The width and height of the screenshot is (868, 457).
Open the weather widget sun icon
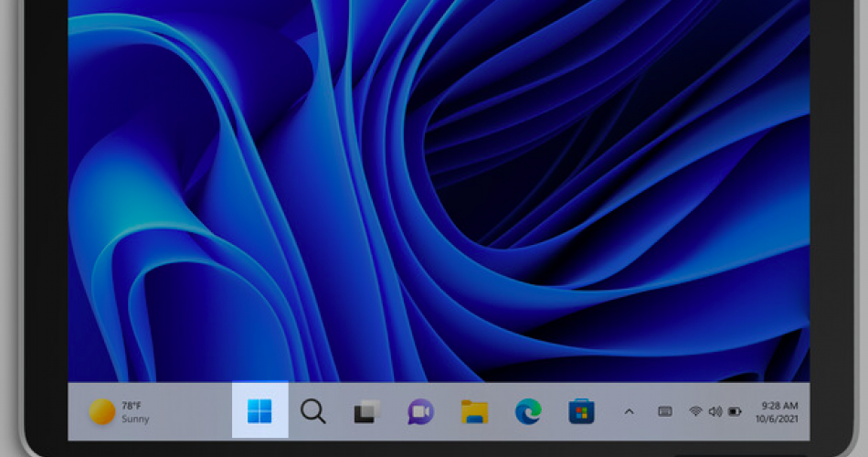tap(101, 411)
